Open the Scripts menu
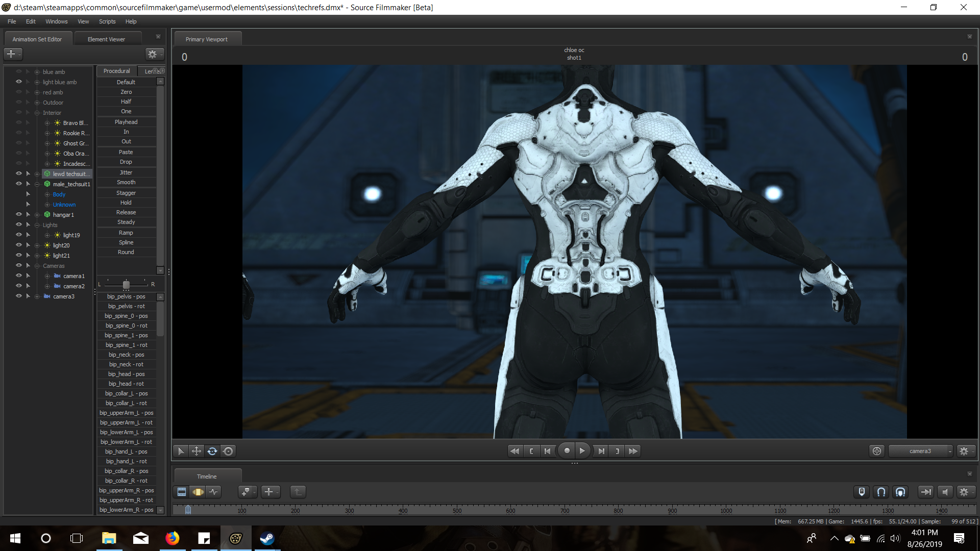The width and height of the screenshot is (980, 551). pos(107,21)
